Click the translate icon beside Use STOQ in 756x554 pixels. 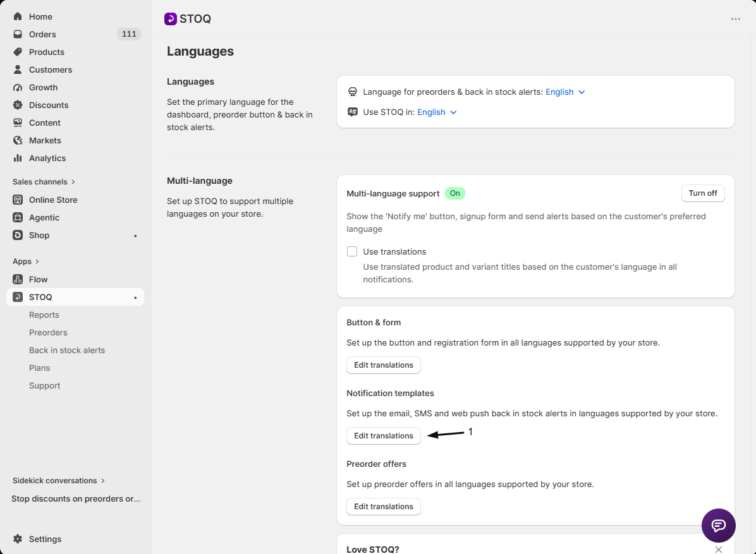[353, 112]
